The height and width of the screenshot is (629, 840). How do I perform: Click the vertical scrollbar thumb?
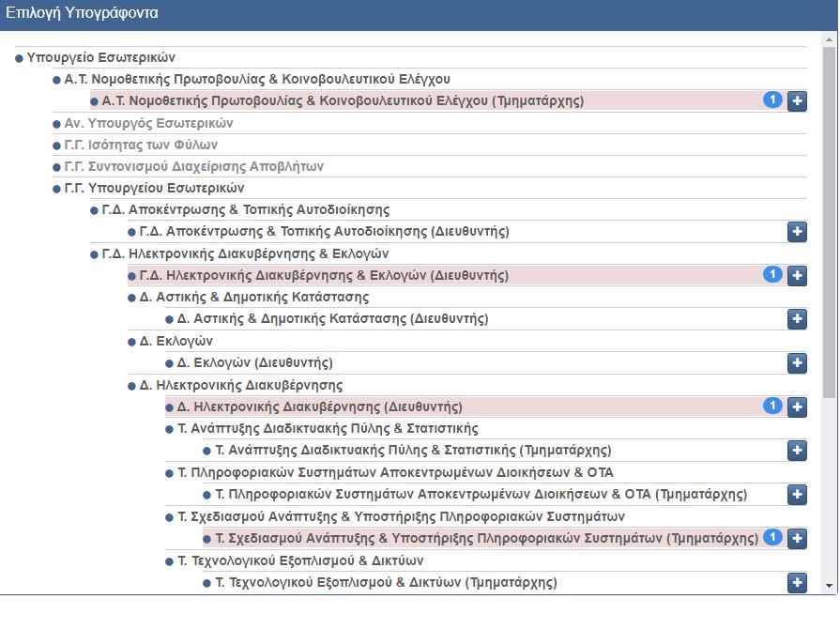[x=830, y=222]
